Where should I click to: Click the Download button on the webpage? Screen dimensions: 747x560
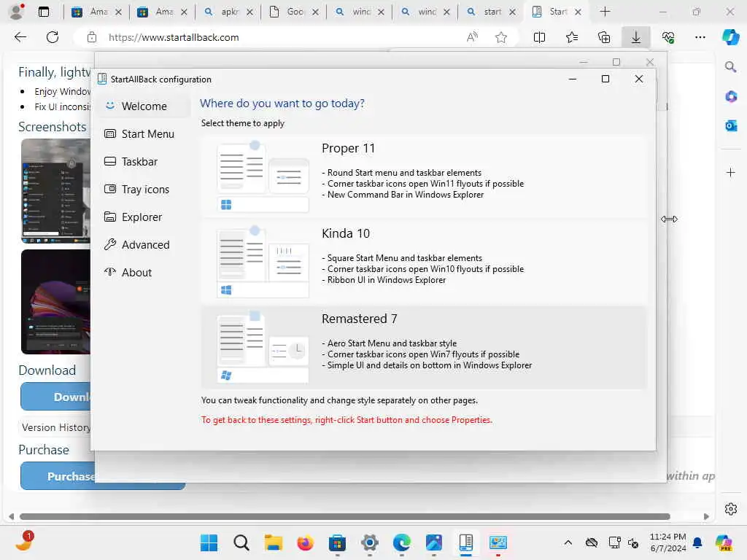56,396
